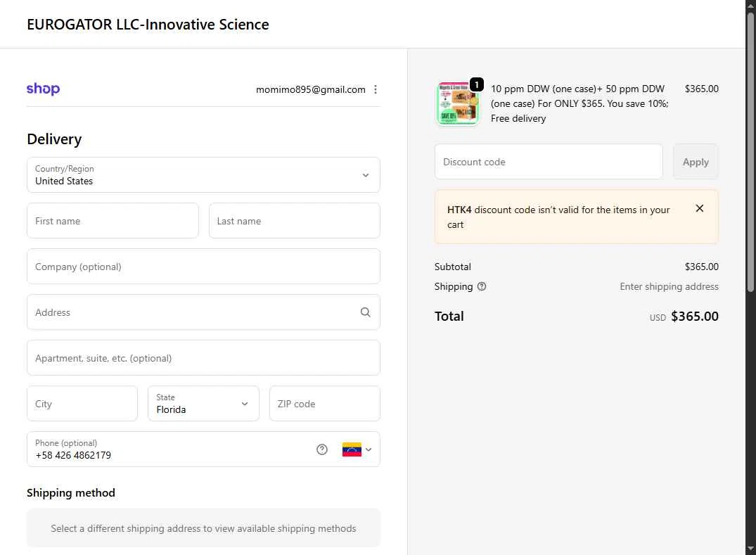Click the EUROGATOR LLC-Innovative Science store title

point(148,24)
